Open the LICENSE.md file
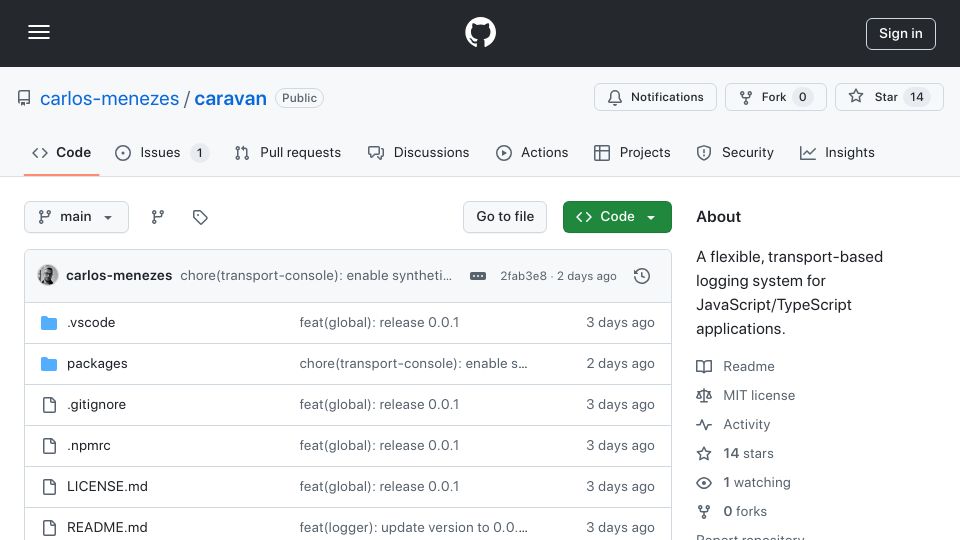 pyautogui.click(x=107, y=487)
